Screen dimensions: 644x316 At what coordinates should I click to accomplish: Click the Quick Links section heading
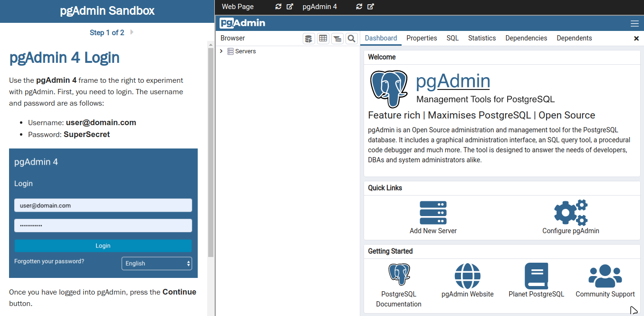click(x=385, y=188)
